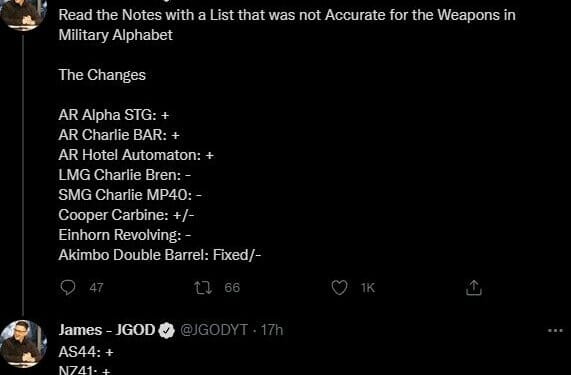The width and height of the screenshot is (571, 375).
Task: Open the tweet starting "Read the Notes"
Action: pos(287,25)
